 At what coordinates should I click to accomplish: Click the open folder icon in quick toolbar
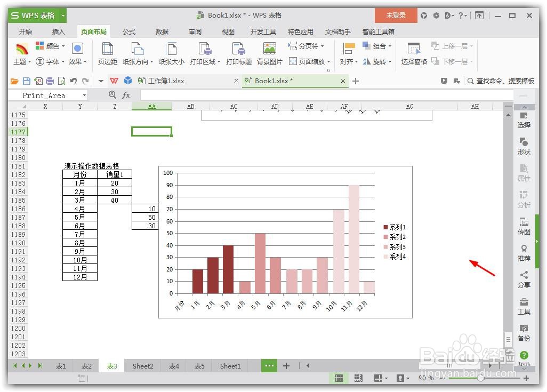click(x=14, y=81)
